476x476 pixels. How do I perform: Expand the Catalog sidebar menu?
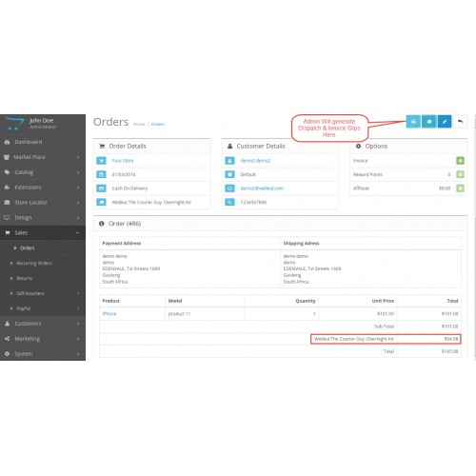pos(43,172)
